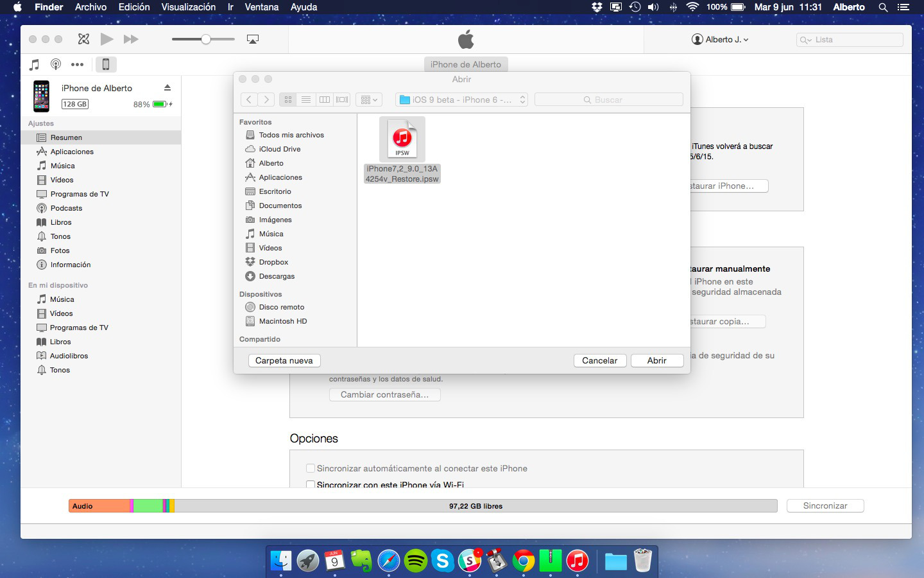Click Cancelar in the Abrir dialog
The height and width of the screenshot is (578, 924).
[x=600, y=360]
